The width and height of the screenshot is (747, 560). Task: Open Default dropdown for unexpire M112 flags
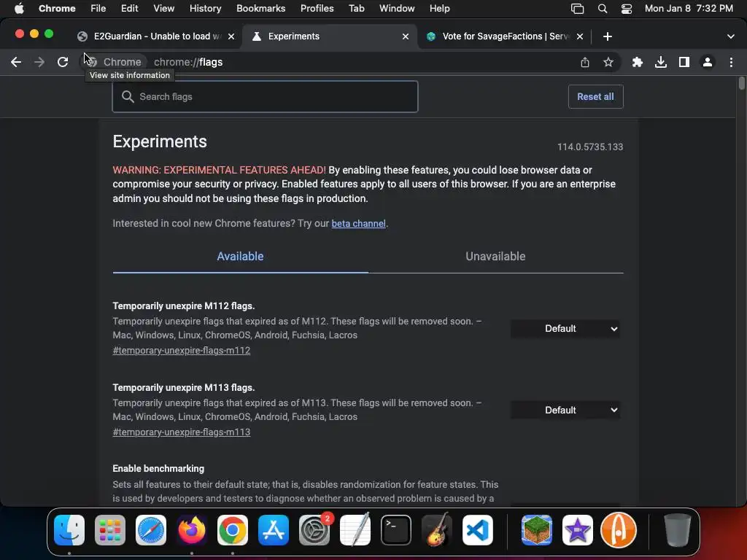(565, 329)
